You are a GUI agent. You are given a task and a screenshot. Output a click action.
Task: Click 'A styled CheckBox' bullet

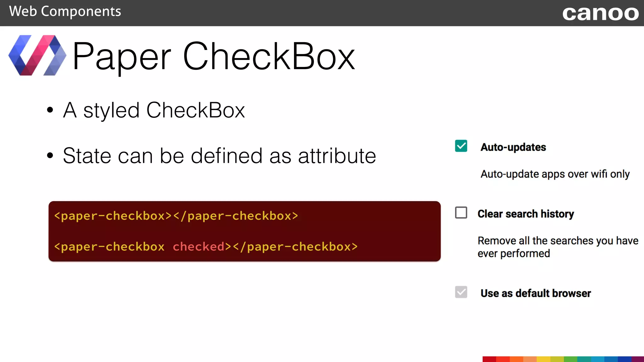coord(154,110)
